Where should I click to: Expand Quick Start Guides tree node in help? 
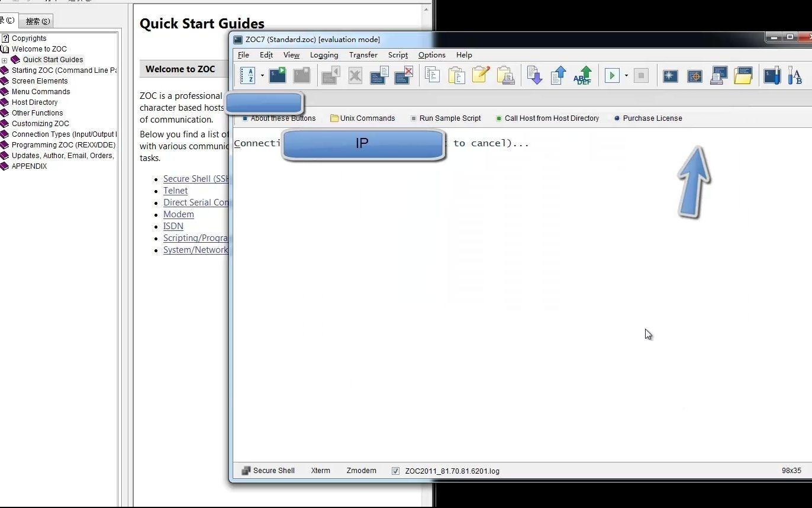pos(4,60)
